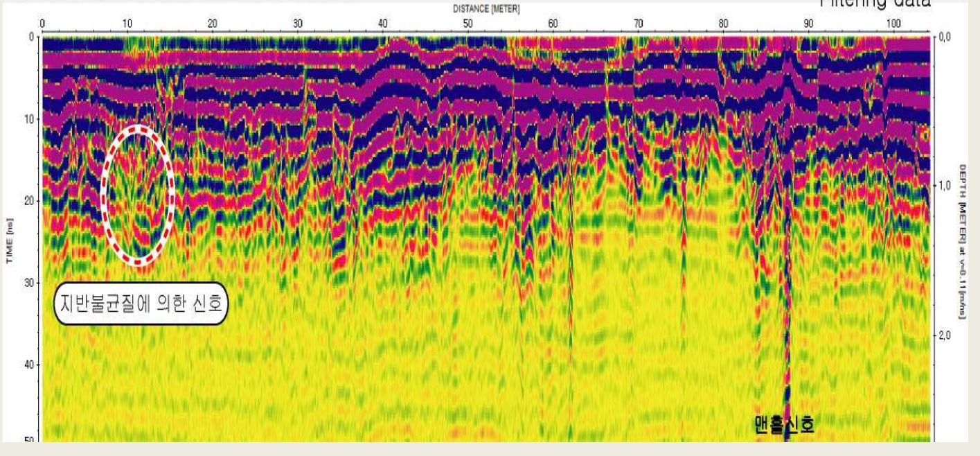
Task: Click the 2,0 depth axis tick
Action: point(944,335)
